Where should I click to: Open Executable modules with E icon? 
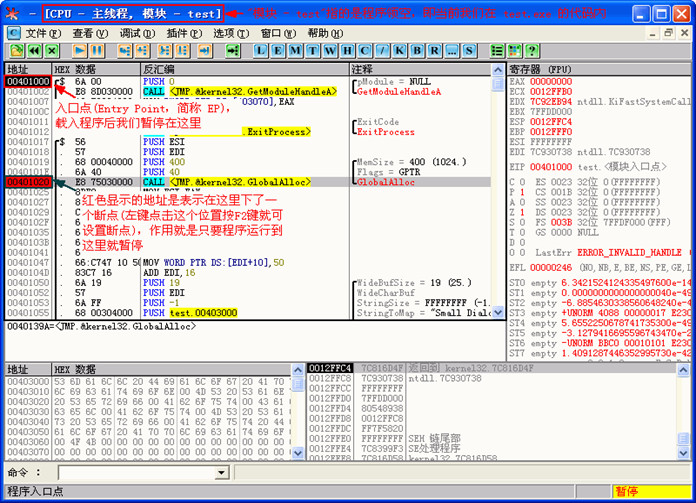point(278,51)
